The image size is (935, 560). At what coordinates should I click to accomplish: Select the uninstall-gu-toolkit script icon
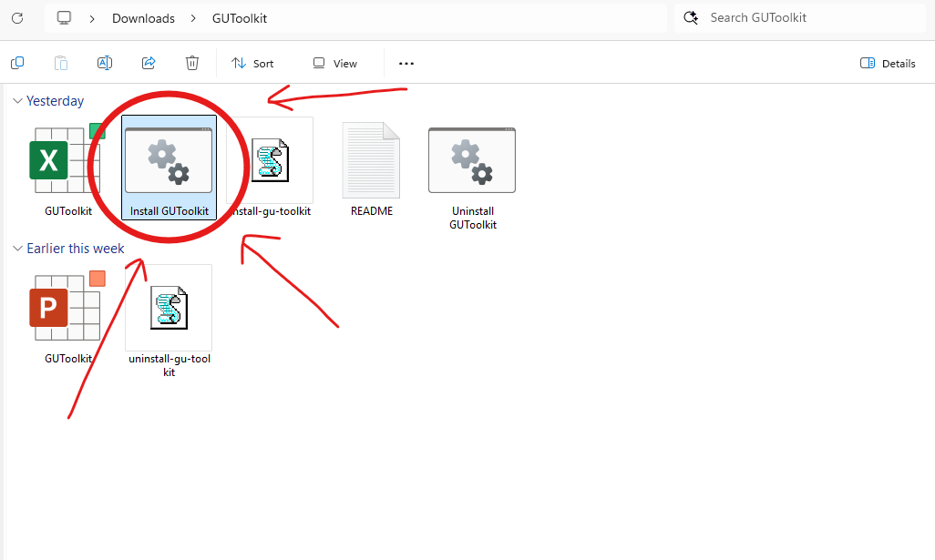pos(169,308)
